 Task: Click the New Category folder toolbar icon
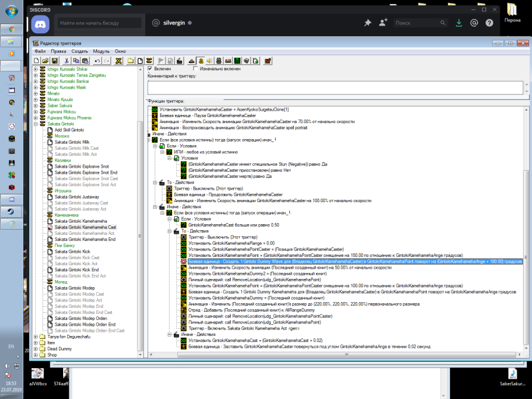tap(131, 61)
